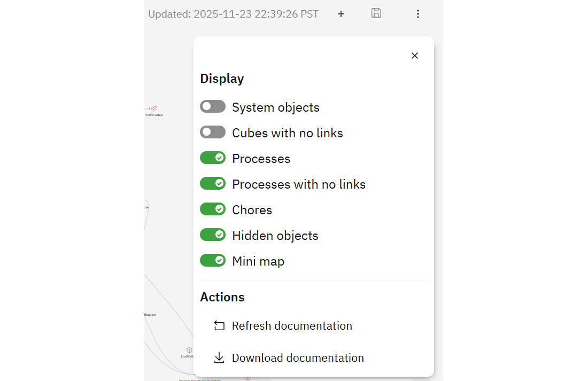Click the download arrow icon
Screen dimensions: 588x381
point(219,357)
